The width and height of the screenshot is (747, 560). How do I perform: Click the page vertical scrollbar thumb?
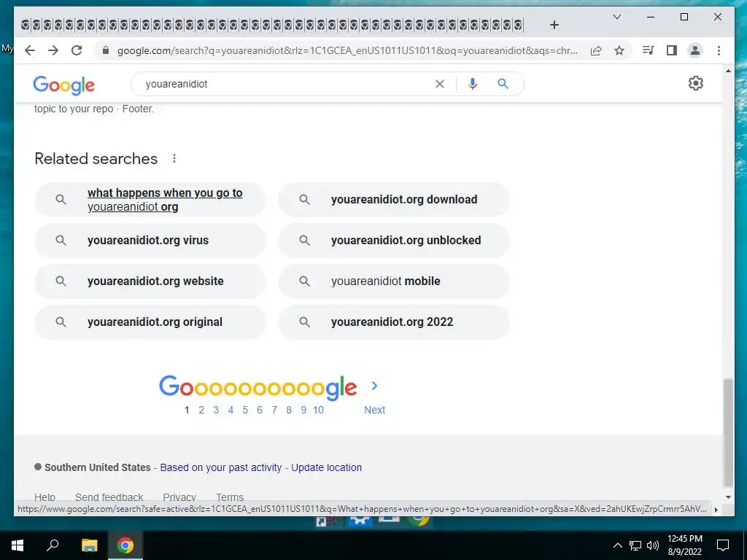point(728,433)
